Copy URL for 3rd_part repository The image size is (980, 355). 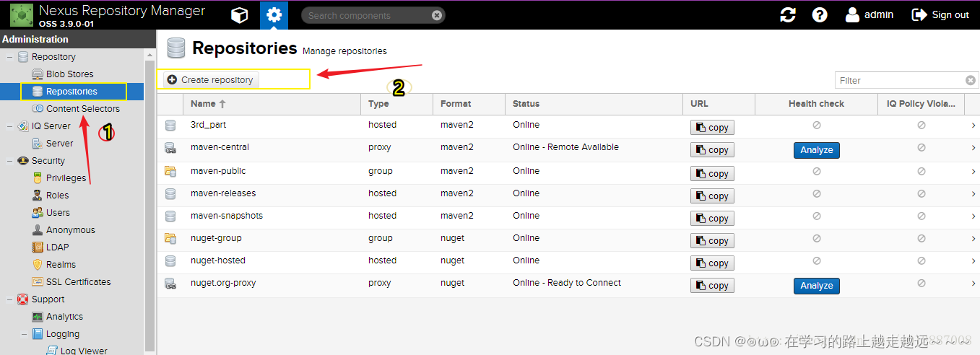click(712, 128)
